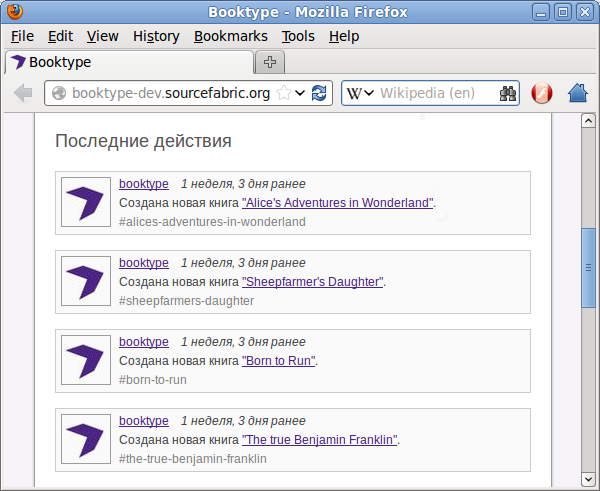Viewport: 600px width, 491px height.
Task: Click the #sheepfarmers-daughter tag text
Action: click(186, 301)
